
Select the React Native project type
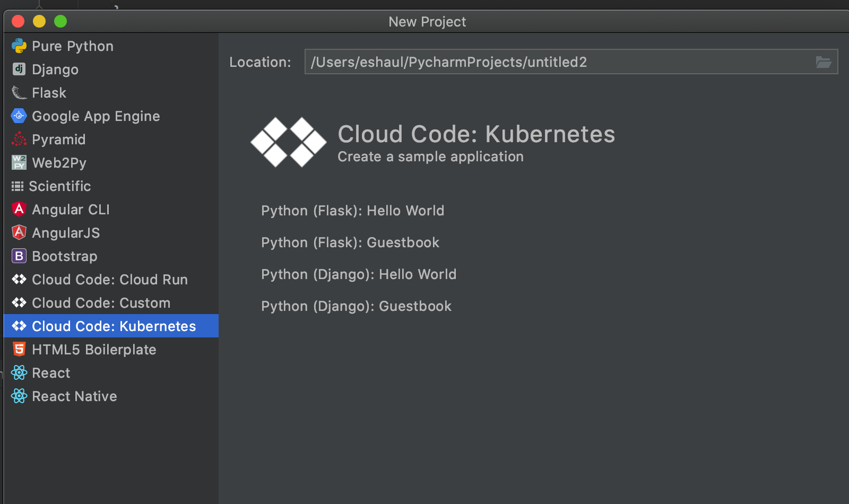pyautogui.click(x=74, y=396)
